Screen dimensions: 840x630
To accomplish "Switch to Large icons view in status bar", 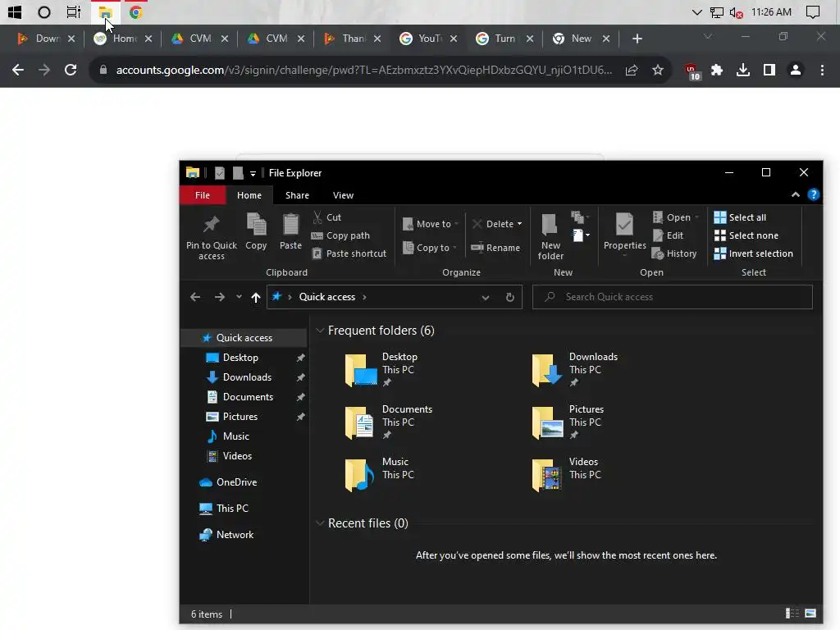I will click(x=810, y=614).
